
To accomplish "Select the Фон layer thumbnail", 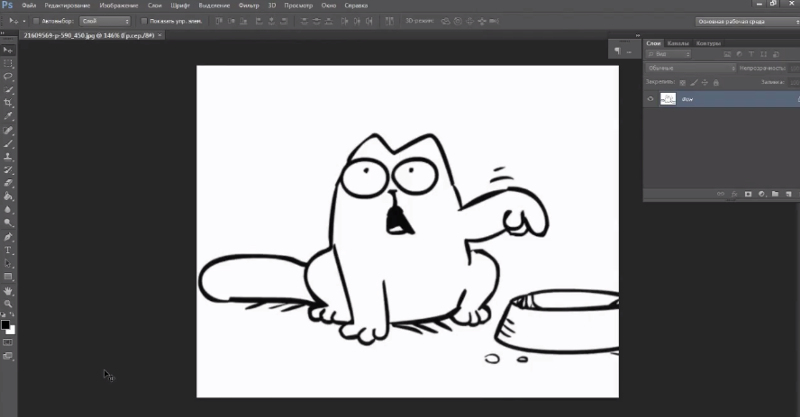I will click(668, 99).
